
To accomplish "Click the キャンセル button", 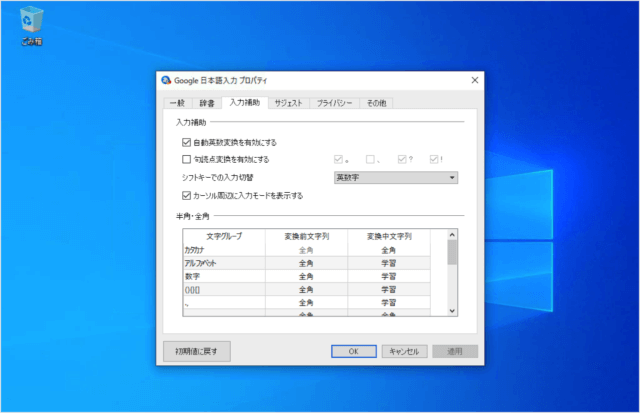I will click(404, 351).
